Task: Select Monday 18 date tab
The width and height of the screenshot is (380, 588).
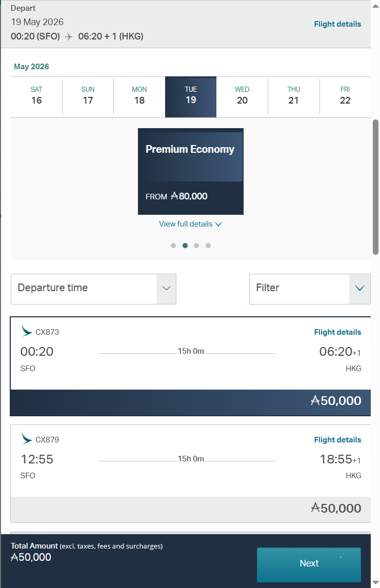Action: point(139,96)
